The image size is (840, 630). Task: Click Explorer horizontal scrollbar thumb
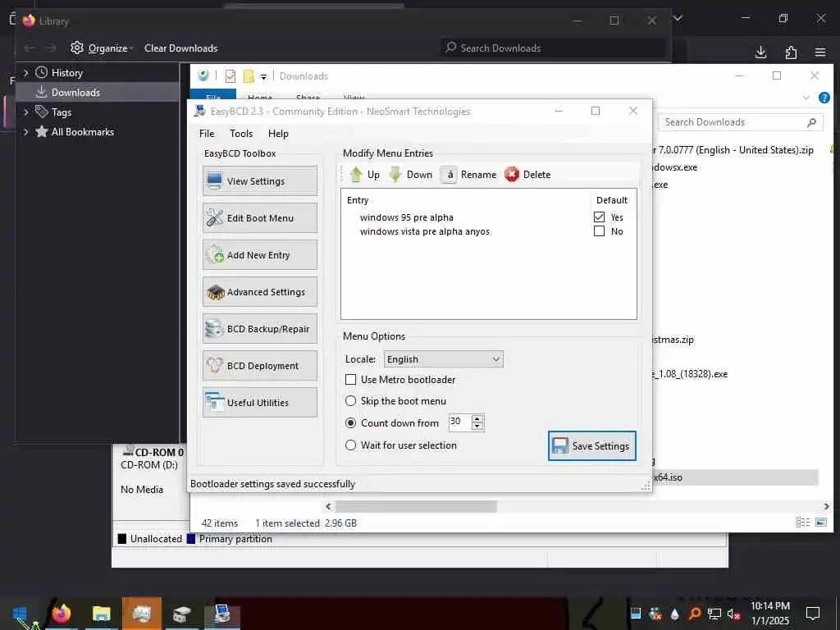point(416,506)
